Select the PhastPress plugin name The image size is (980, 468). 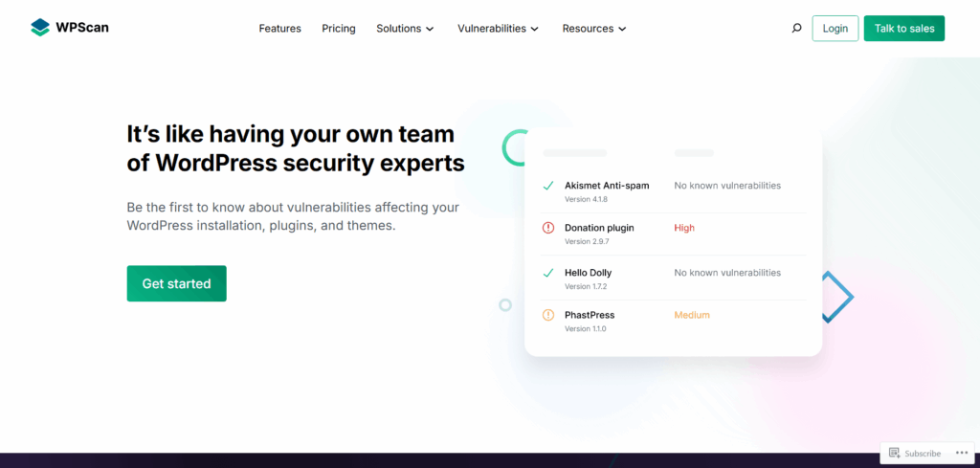coord(590,315)
